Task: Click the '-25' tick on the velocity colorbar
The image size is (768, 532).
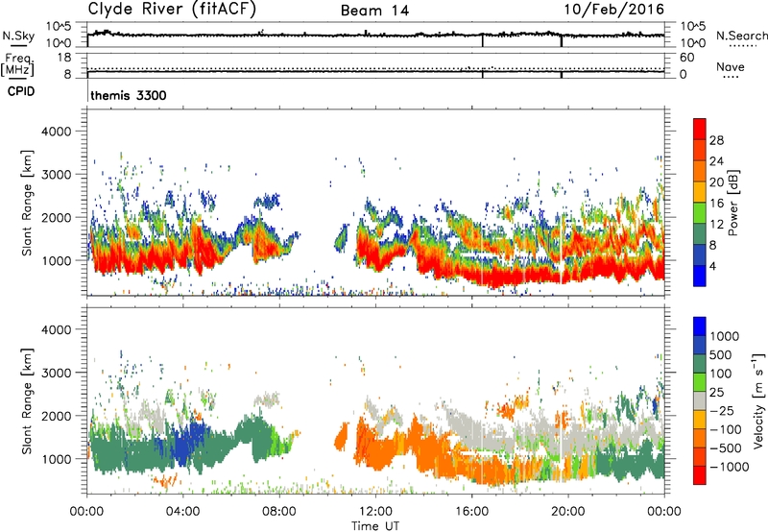Action: point(722,411)
